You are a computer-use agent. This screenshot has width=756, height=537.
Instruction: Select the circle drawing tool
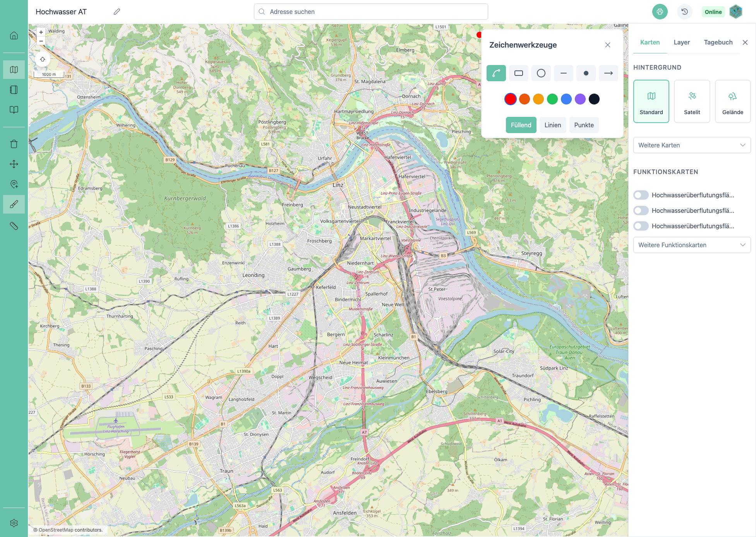click(541, 73)
